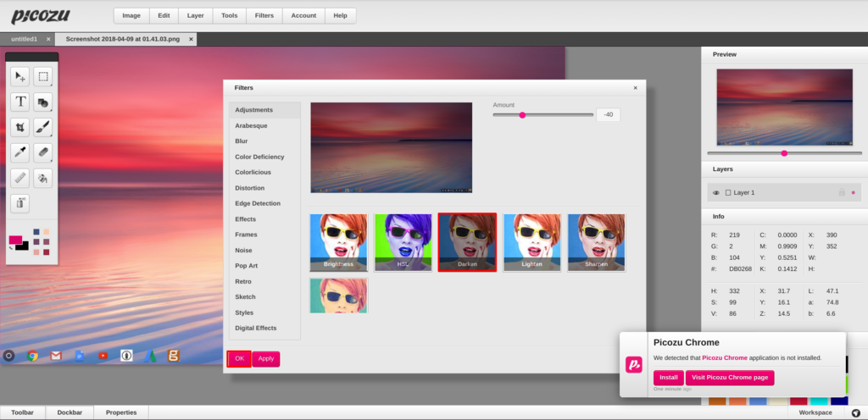Click the Chrome icon in the screenshot's taskbar

point(33,356)
